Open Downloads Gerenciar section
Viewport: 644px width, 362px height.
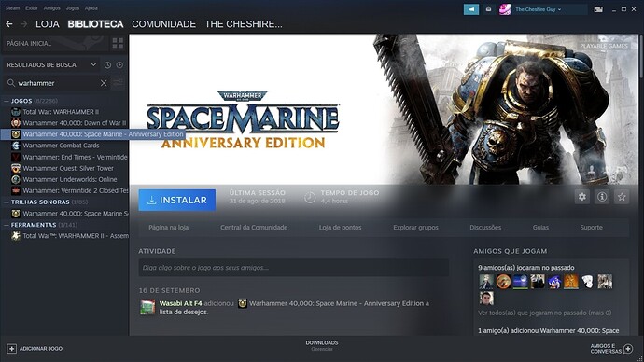click(322, 345)
